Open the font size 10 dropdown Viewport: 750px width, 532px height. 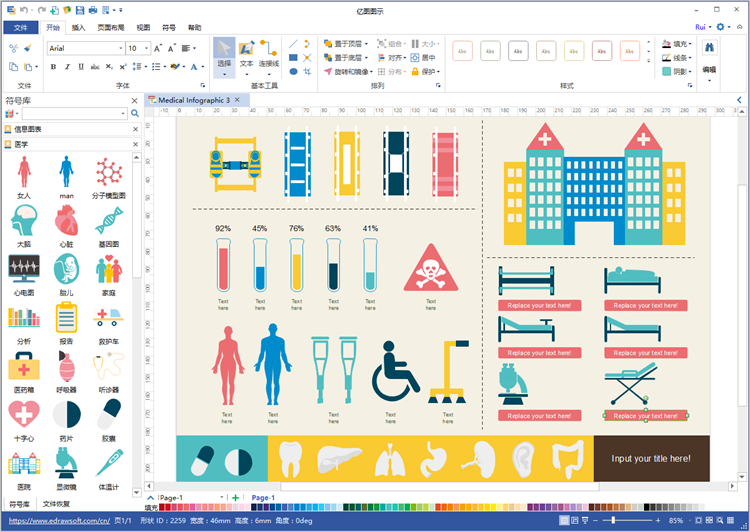click(x=146, y=48)
